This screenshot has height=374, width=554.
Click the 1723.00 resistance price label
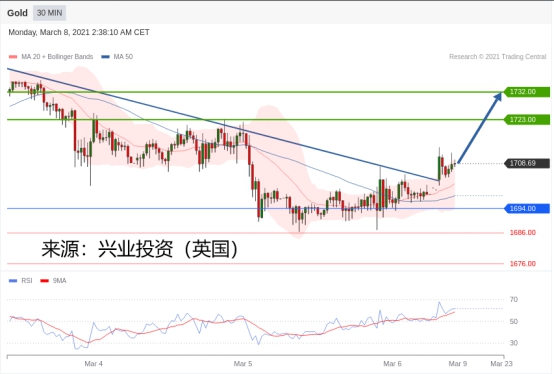526,119
